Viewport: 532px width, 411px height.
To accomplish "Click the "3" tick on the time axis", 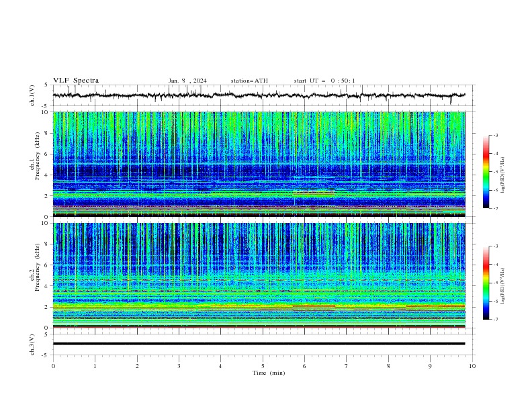I will pyautogui.click(x=179, y=366).
